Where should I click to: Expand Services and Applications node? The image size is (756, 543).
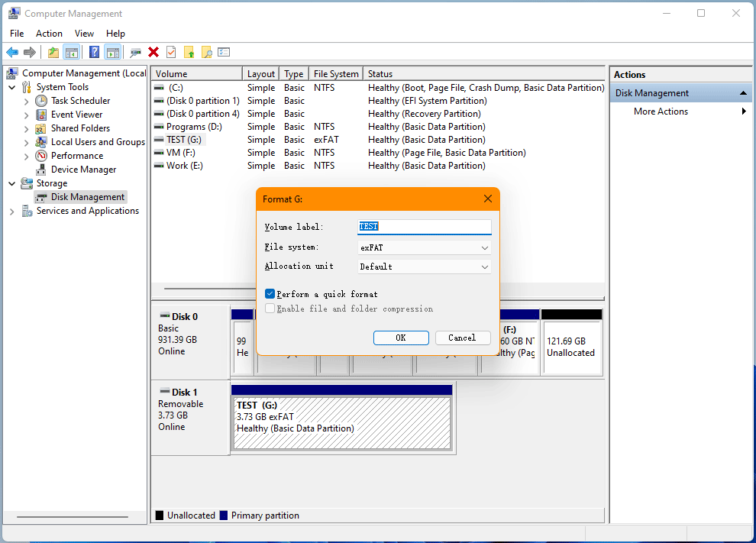pos(12,212)
